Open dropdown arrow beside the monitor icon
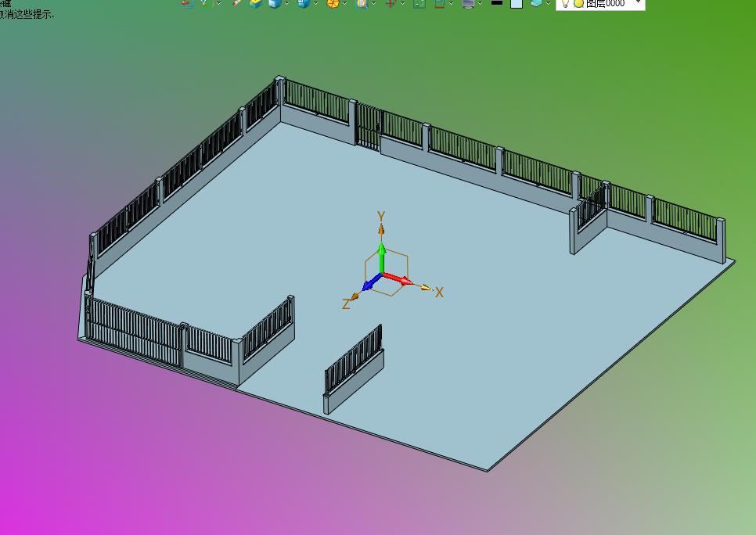This screenshot has width=756, height=535. [481, 3]
